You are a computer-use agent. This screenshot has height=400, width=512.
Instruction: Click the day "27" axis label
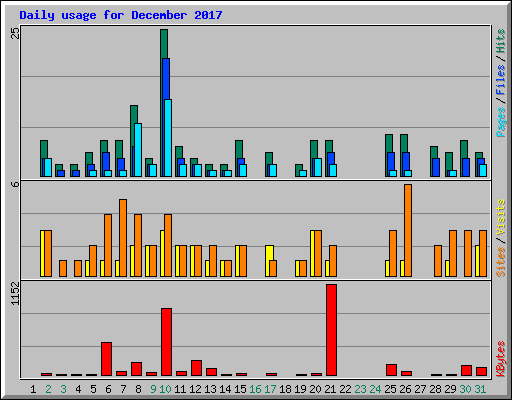(421, 389)
